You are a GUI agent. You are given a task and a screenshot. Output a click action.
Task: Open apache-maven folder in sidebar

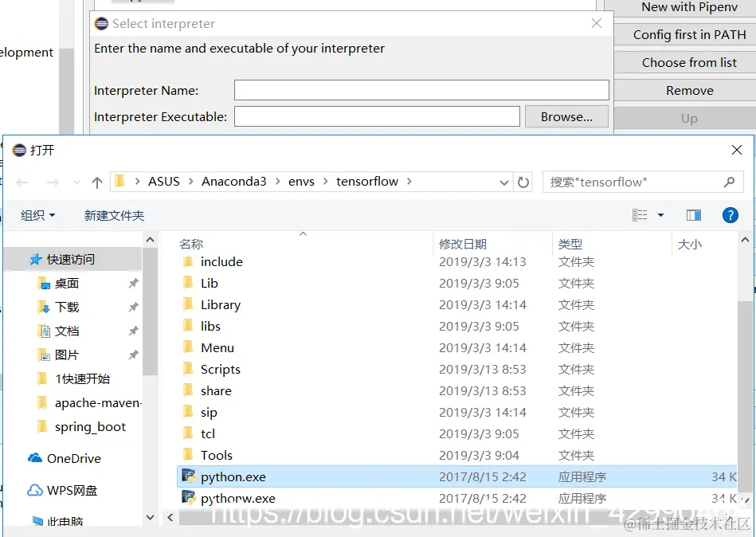[98, 403]
